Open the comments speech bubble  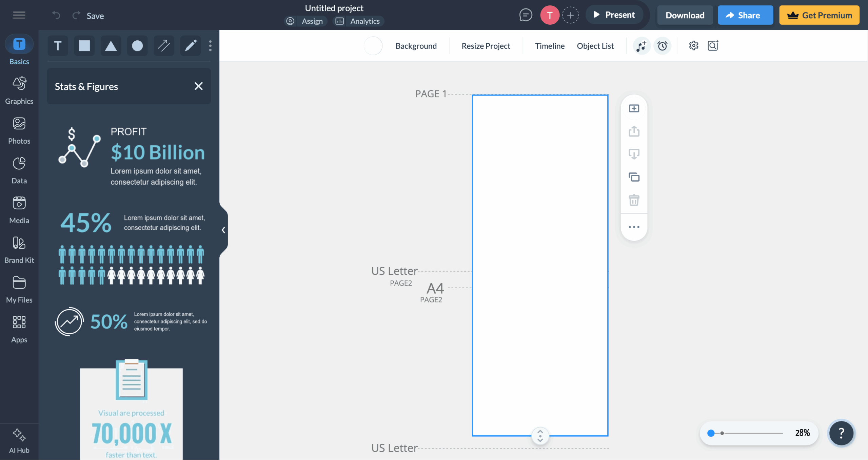[x=526, y=15]
